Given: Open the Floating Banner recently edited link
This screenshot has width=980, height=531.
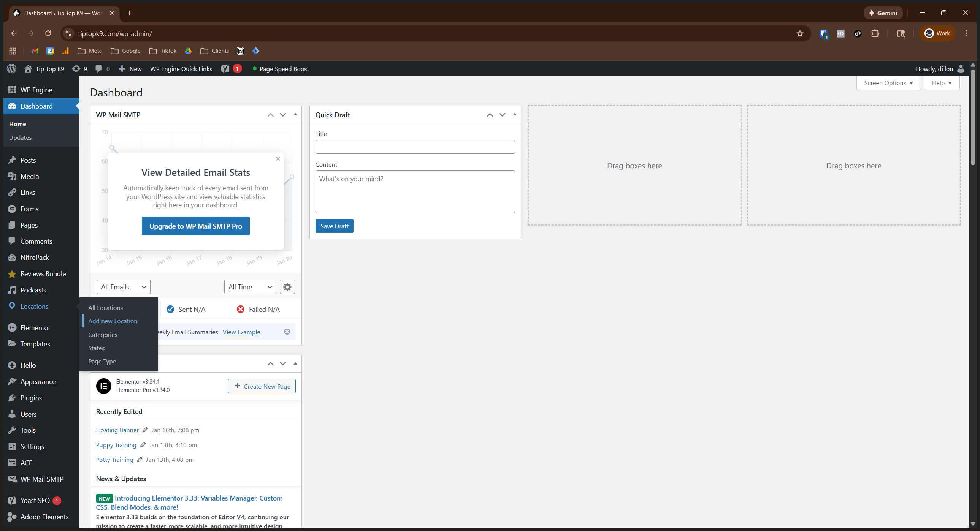Looking at the screenshot, I should (x=117, y=430).
